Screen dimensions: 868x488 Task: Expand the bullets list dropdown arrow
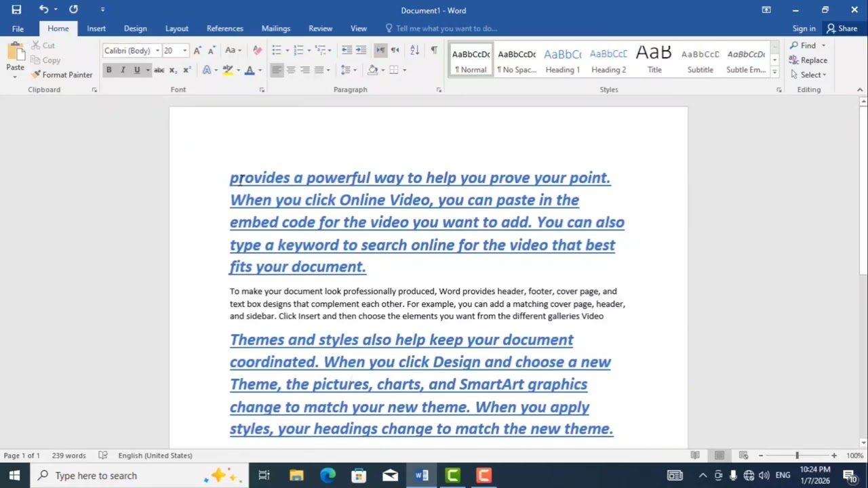tap(287, 51)
